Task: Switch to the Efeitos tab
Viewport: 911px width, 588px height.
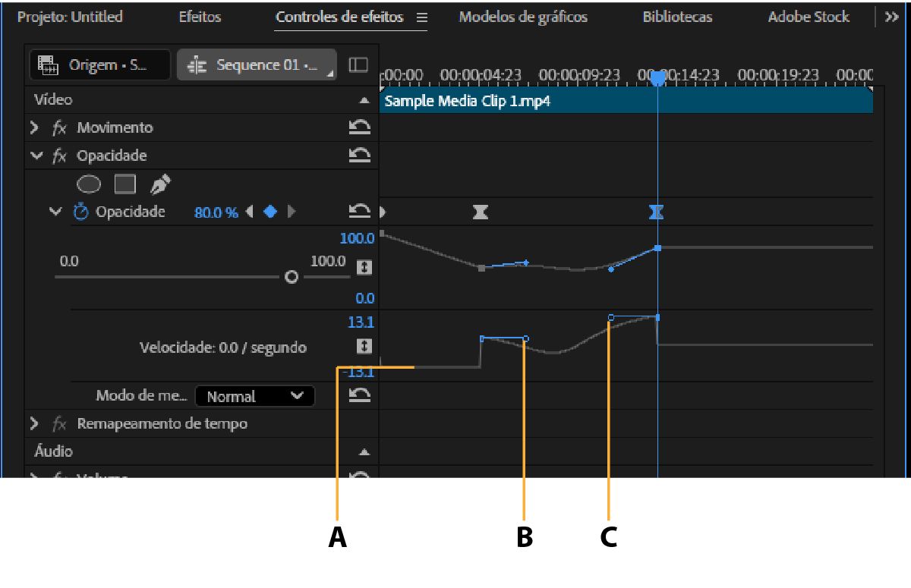Action: [x=200, y=17]
